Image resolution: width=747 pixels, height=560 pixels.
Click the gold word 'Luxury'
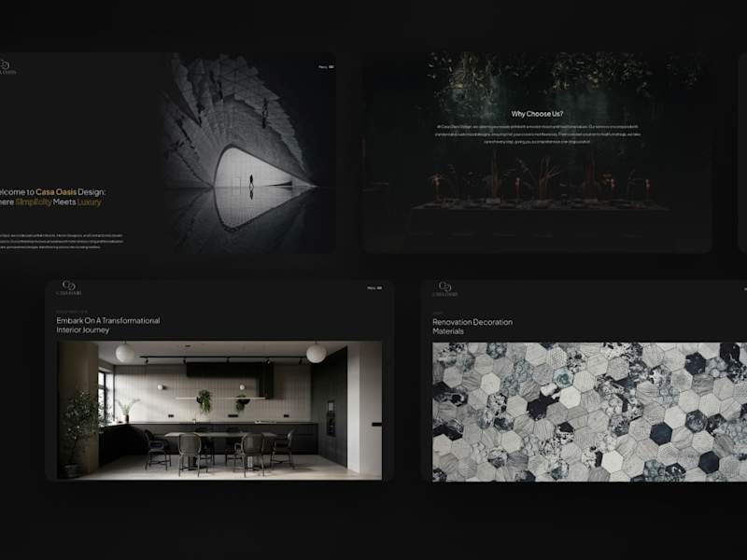pyautogui.click(x=89, y=202)
